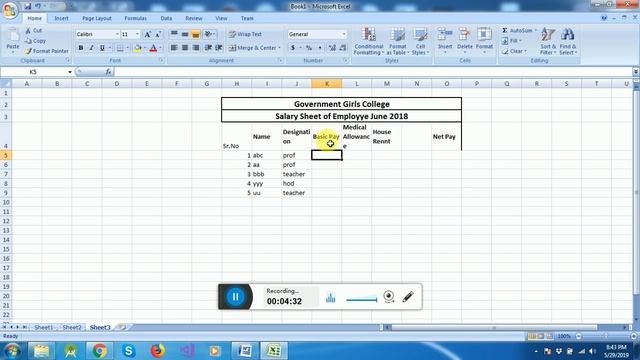This screenshot has width=640, height=360.
Task: Switch to the Review tab
Action: [194, 18]
